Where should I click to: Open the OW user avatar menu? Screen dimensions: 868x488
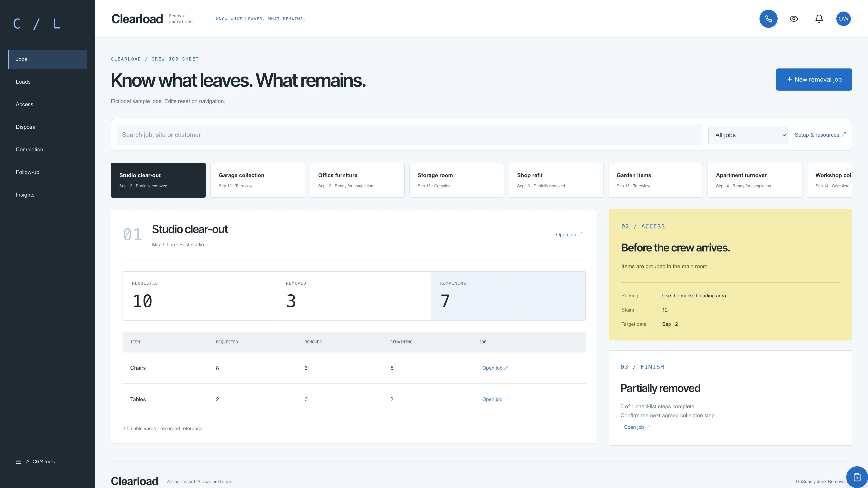pyautogui.click(x=843, y=19)
